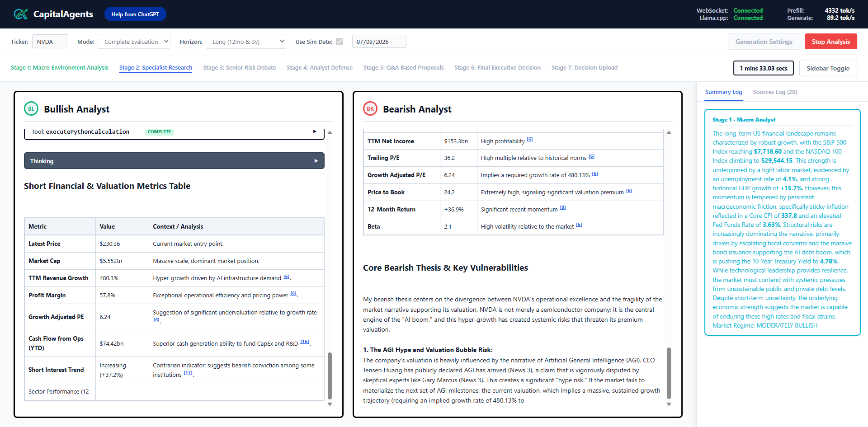Image resolution: width=868 pixels, height=427 pixels.
Task: Click Bearish panel scrollbar thumb
Action: click(x=669, y=372)
